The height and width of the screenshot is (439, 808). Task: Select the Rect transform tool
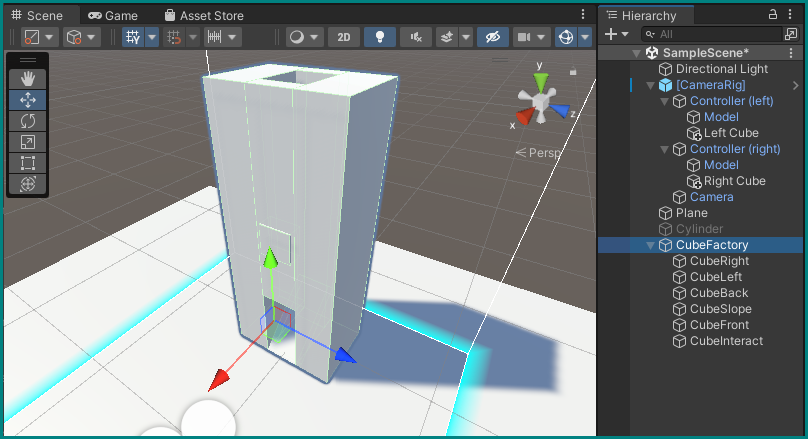coord(27,163)
